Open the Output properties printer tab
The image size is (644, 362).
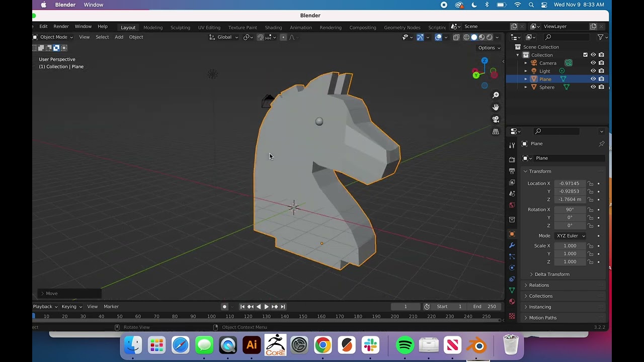pyautogui.click(x=512, y=171)
